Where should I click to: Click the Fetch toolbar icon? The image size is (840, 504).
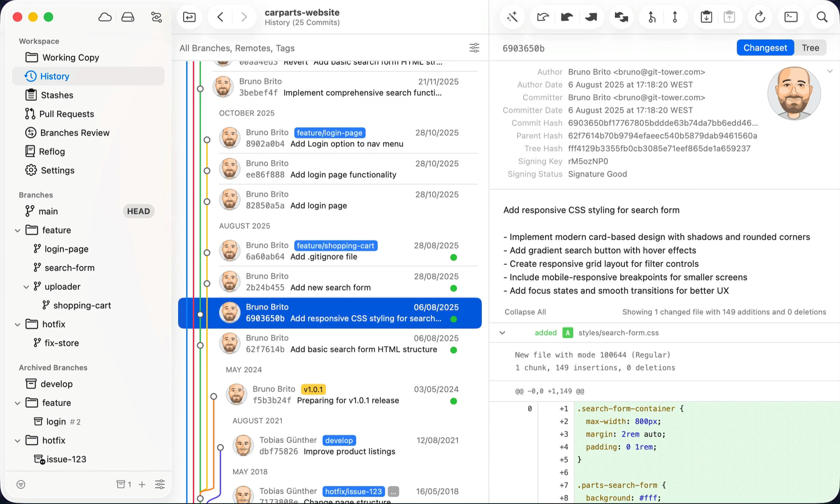coord(543,17)
